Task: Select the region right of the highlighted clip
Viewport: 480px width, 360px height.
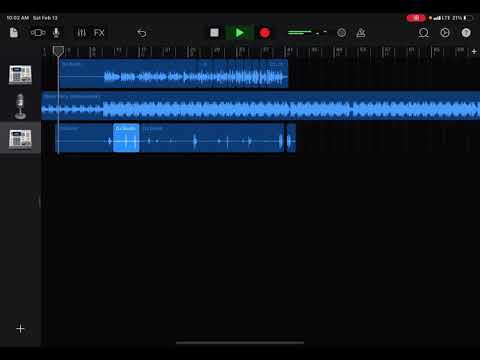Action: pyautogui.click(x=212, y=138)
